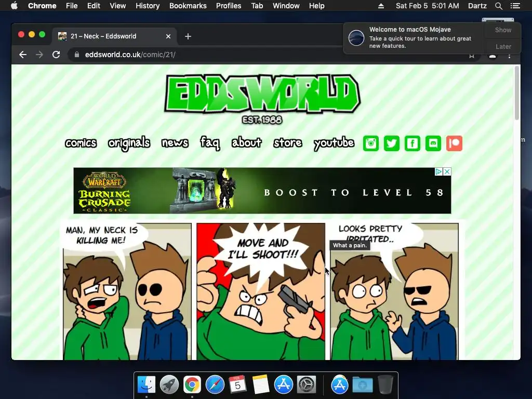Open the news section
532x399 pixels.
point(175,143)
